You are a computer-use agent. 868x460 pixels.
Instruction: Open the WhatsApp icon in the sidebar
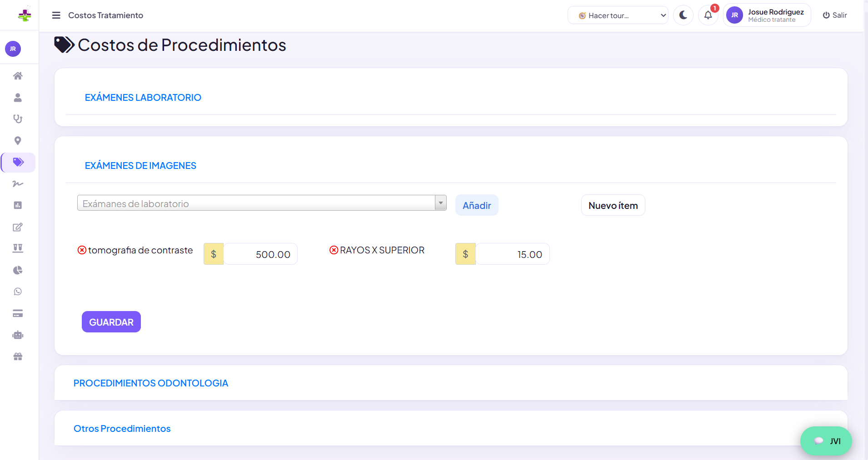(x=18, y=292)
